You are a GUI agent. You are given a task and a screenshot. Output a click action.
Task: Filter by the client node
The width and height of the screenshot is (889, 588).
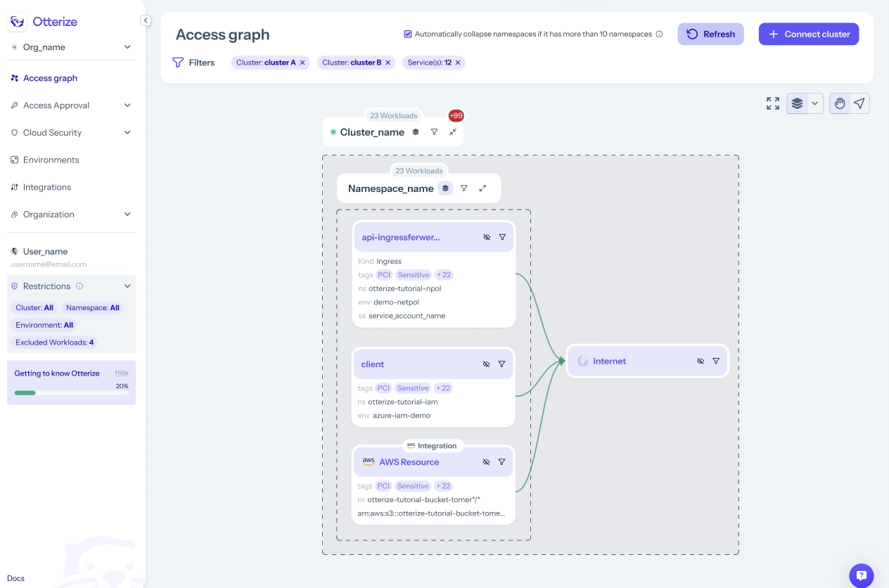[501, 364]
